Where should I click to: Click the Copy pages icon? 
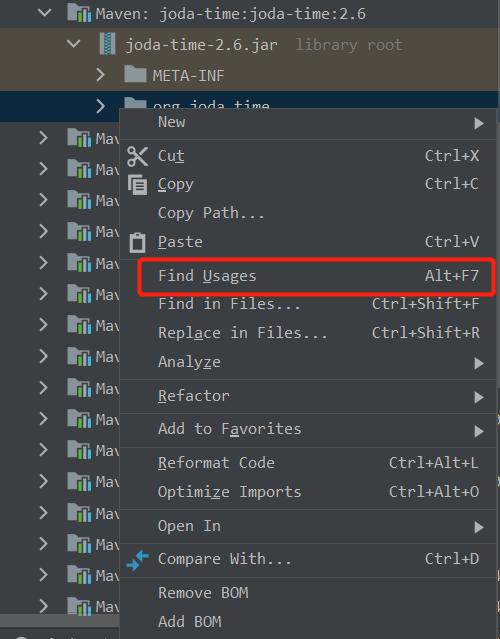point(137,185)
